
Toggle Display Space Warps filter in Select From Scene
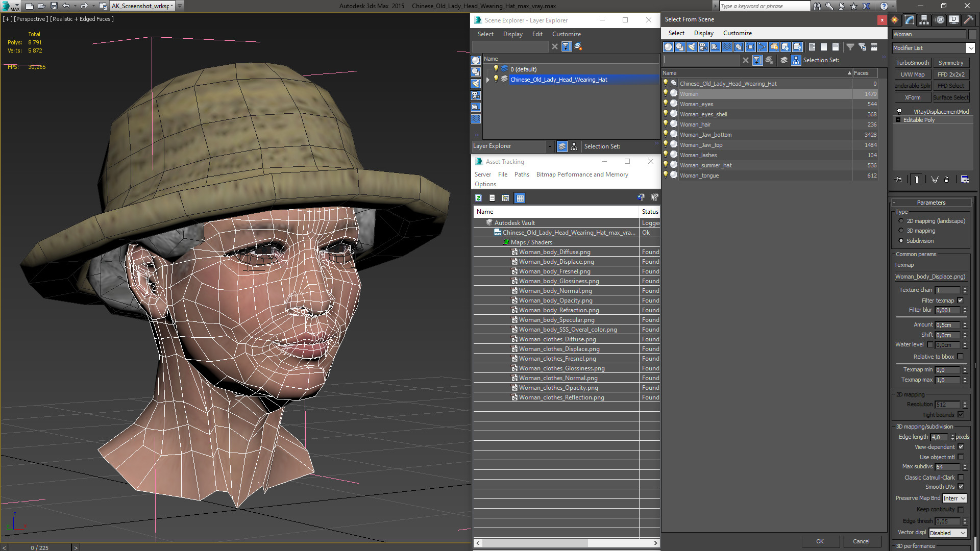727,47
